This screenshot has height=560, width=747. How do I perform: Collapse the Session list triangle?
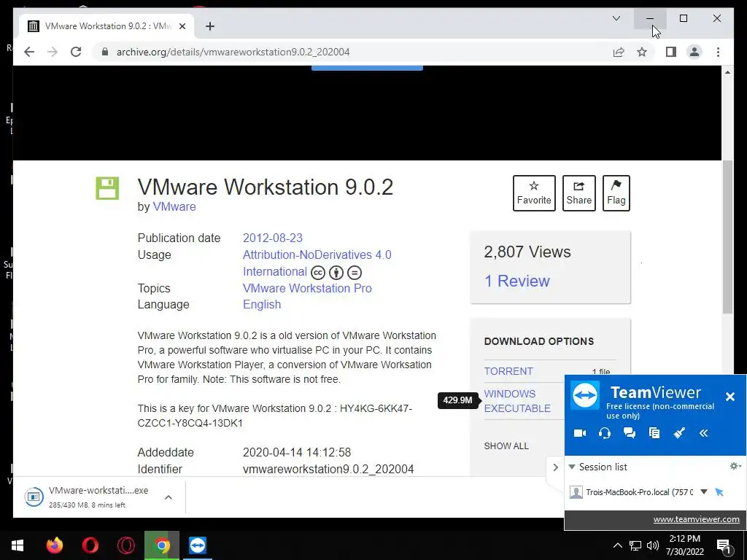pyautogui.click(x=572, y=467)
